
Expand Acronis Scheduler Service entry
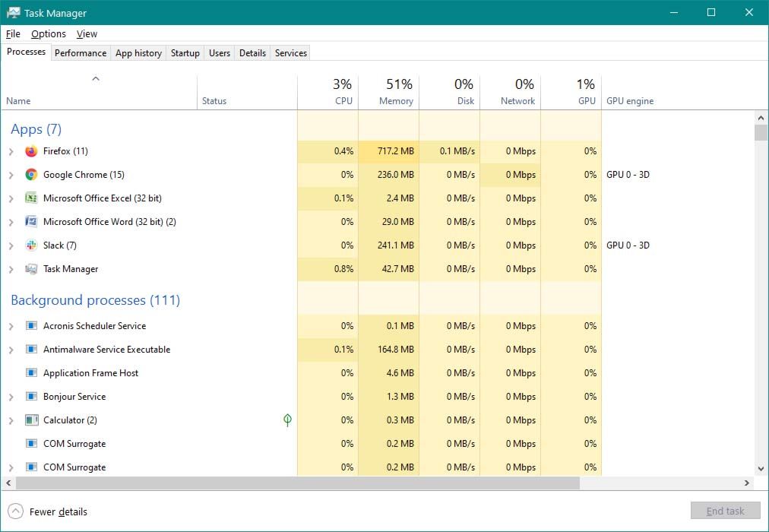[x=11, y=326]
